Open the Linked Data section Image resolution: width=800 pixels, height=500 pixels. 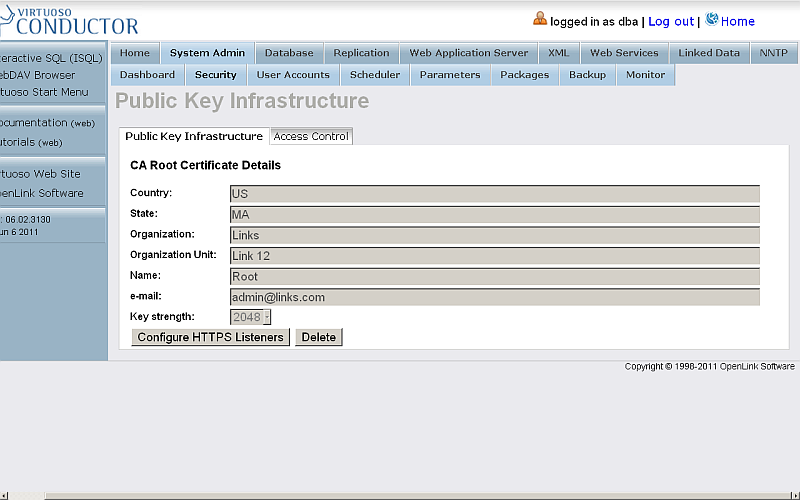tap(709, 53)
